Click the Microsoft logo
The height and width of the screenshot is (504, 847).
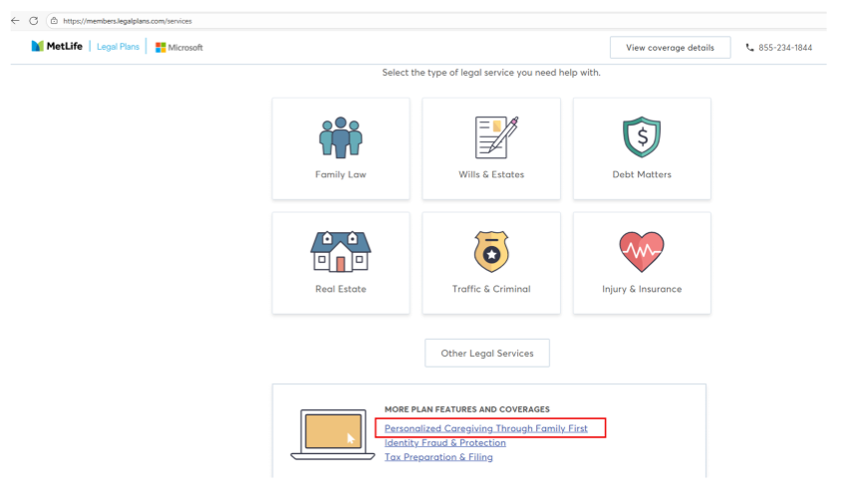click(178, 48)
